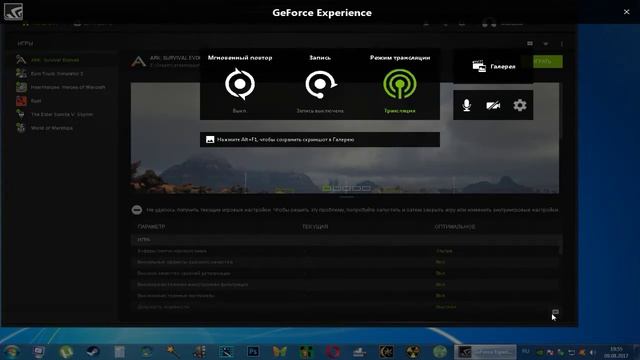Click the ТЕКУЩАЯ column header

[315, 227]
